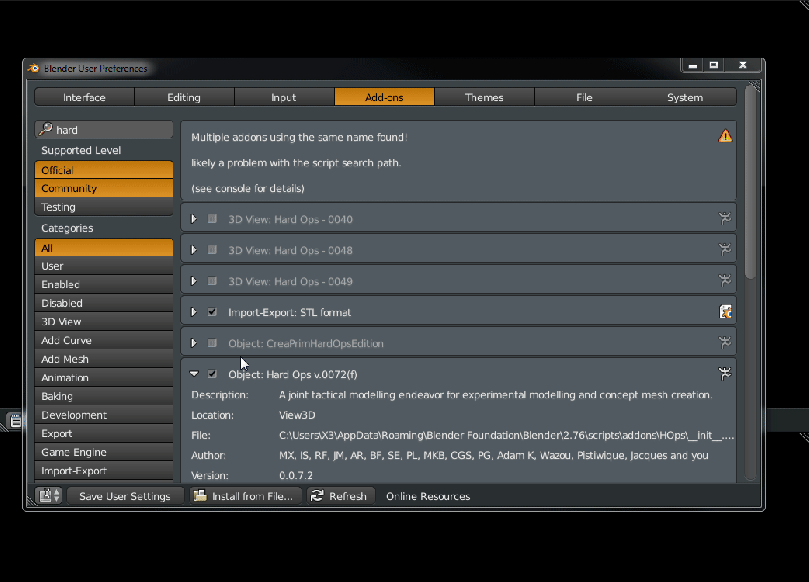The height and width of the screenshot is (582, 809).
Task: Click community icon on Hard Ops v.0072(f) row
Action: (725, 374)
